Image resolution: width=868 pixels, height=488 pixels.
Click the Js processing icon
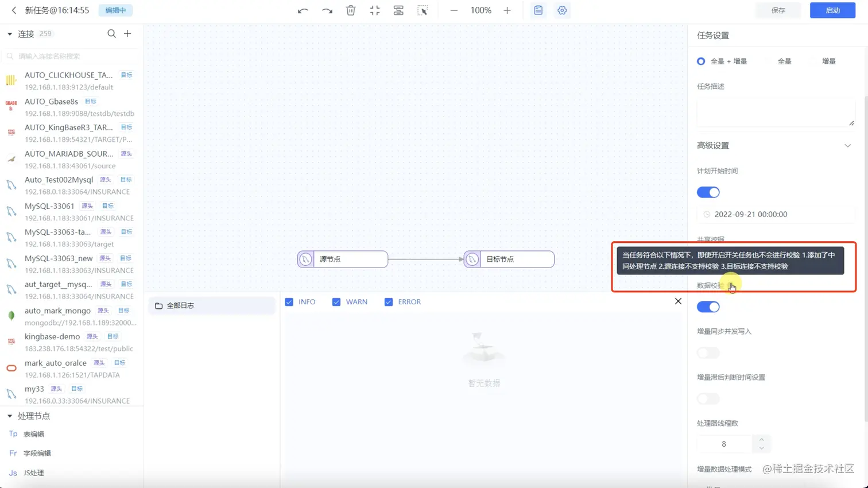tap(13, 472)
